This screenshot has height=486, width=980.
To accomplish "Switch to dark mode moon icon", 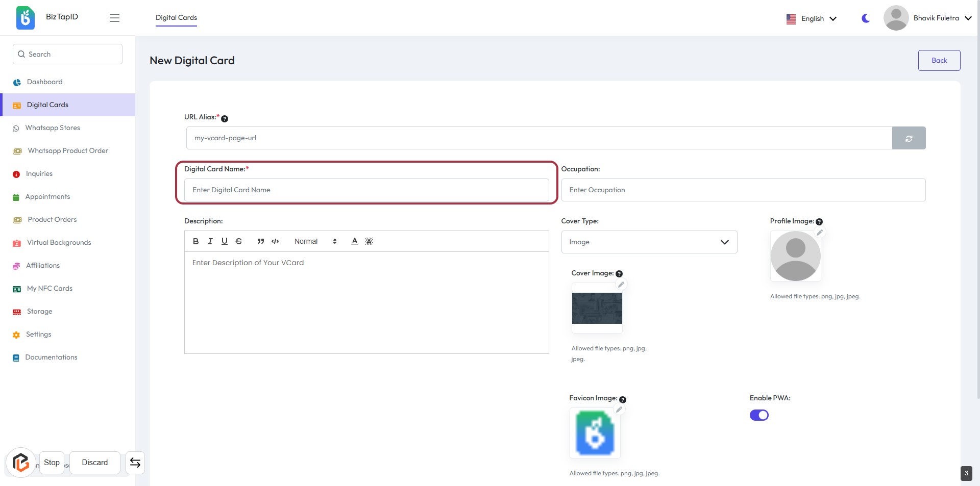I will pyautogui.click(x=866, y=18).
